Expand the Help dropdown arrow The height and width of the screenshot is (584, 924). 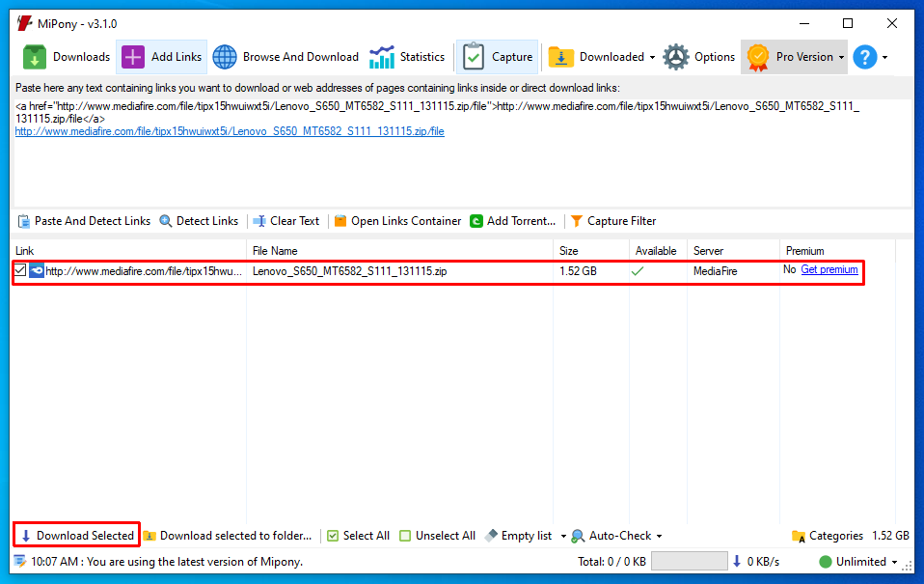884,57
